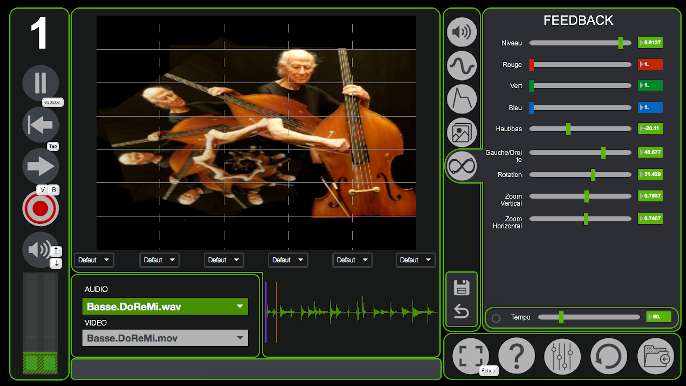Click the Tempo value field
Screen dimensions: 686x386
(x=658, y=316)
